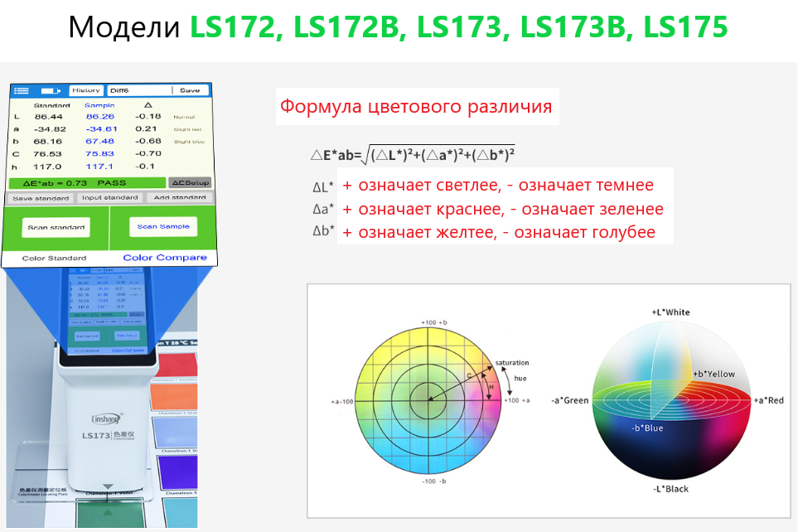
Task: Select Standard L value 86.44
Action: click(x=49, y=117)
